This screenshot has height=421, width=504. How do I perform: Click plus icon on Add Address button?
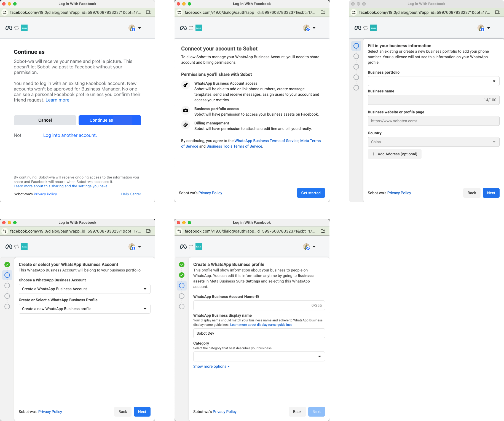373,154
